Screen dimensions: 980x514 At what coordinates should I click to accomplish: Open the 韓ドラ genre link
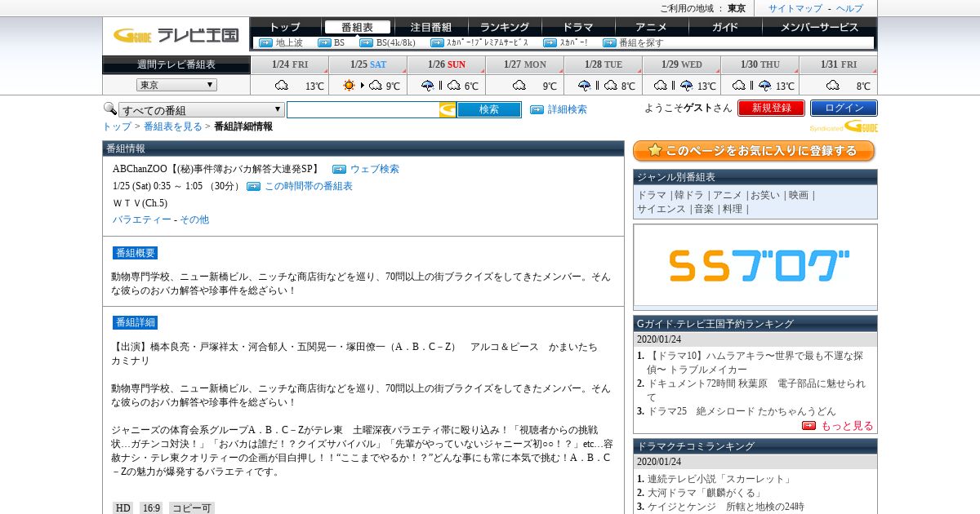[689, 195]
